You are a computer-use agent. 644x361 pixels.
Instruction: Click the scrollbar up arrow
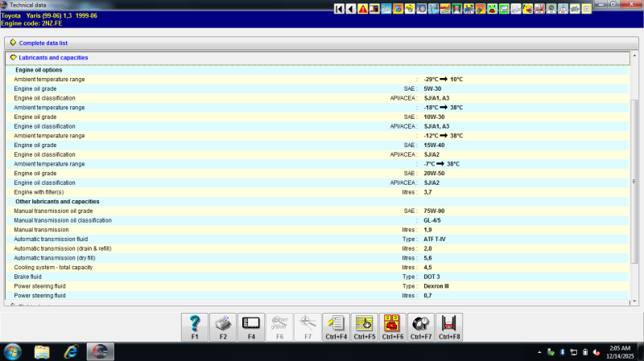[634, 55]
